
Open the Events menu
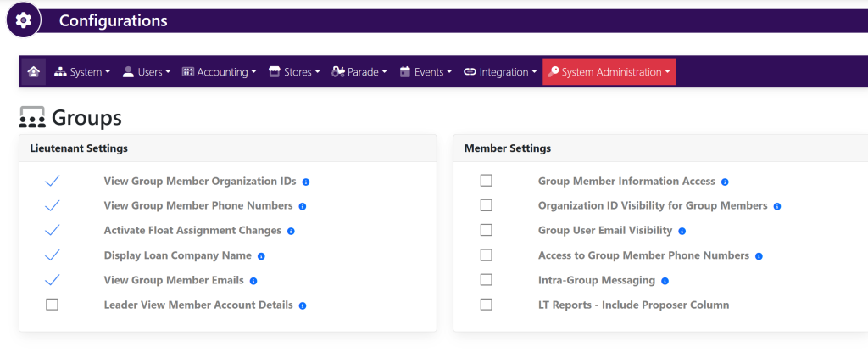click(426, 72)
